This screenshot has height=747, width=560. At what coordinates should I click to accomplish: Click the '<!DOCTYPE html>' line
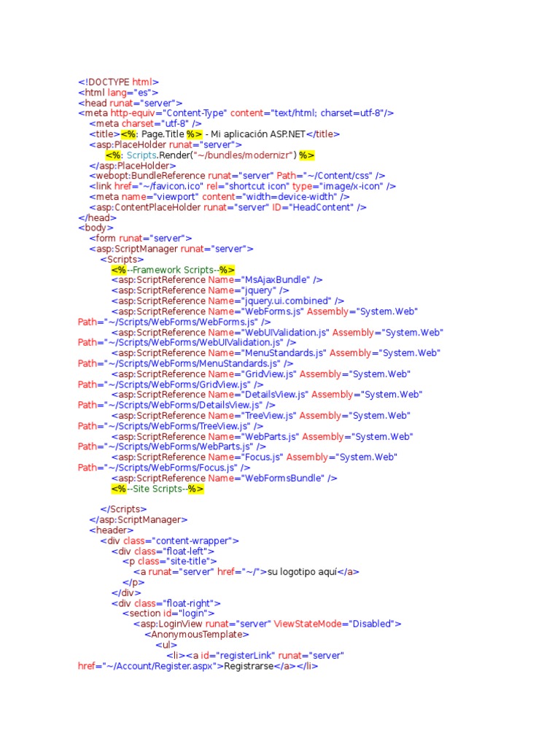[x=118, y=82]
